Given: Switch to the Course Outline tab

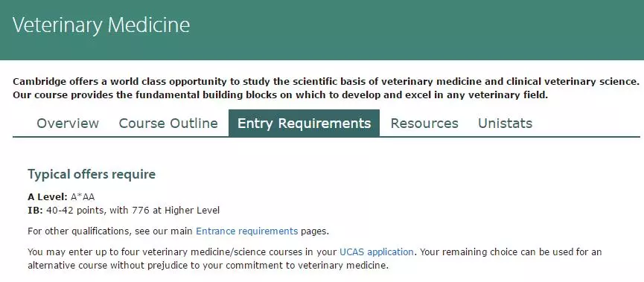Looking at the screenshot, I should [x=168, y=124].
